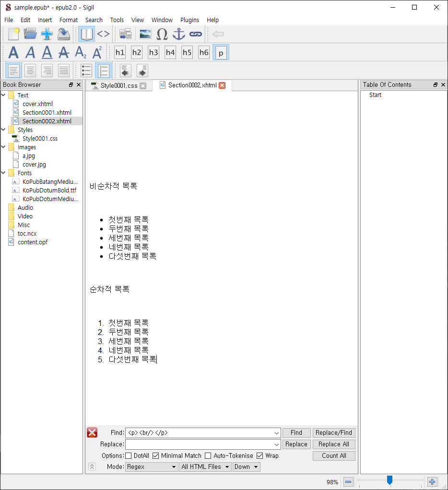Click the Count All button

click(334, 456)
